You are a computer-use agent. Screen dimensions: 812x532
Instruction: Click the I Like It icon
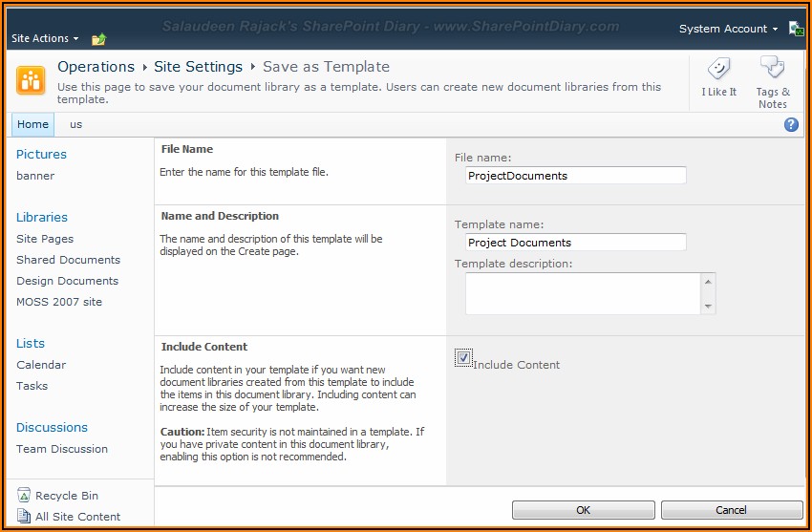tap(718, 69)
